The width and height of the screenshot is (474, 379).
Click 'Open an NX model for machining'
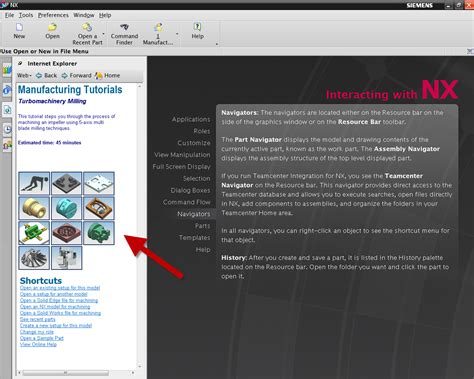pyautogui.click(x=55, y=307)
